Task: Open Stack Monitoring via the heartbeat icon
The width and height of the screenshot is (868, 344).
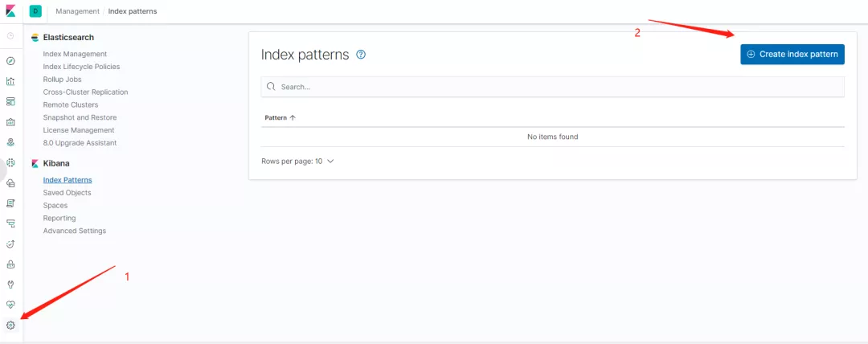Action: 10,305
